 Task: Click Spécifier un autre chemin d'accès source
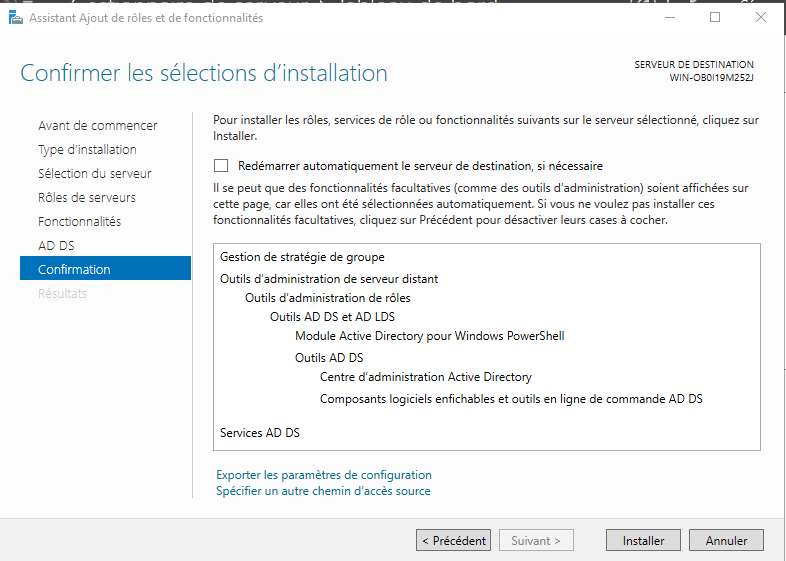point(323,491)
